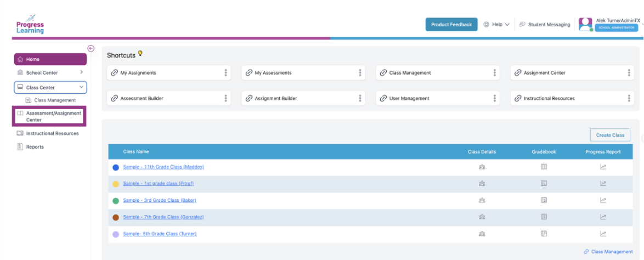Open the Alek TurnerAdminTX account menu
The height and width of the screenshot is (260, 644).
coord(618,25)
